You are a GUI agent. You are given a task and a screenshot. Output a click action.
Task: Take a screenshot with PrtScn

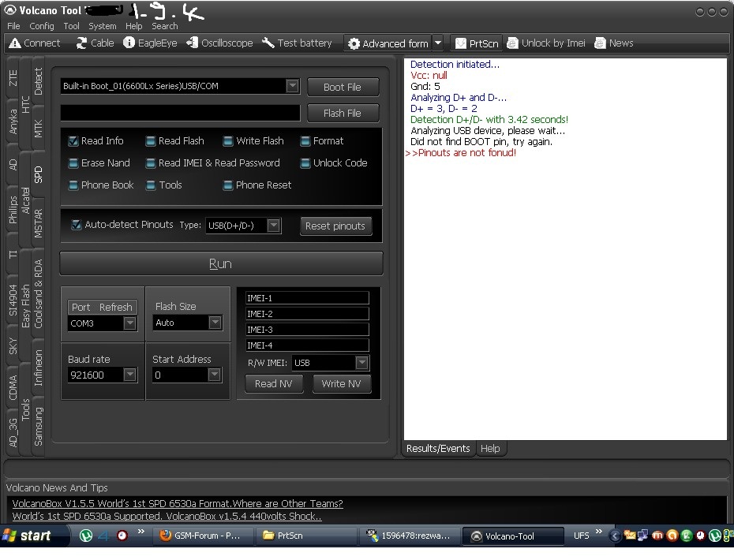477,43
